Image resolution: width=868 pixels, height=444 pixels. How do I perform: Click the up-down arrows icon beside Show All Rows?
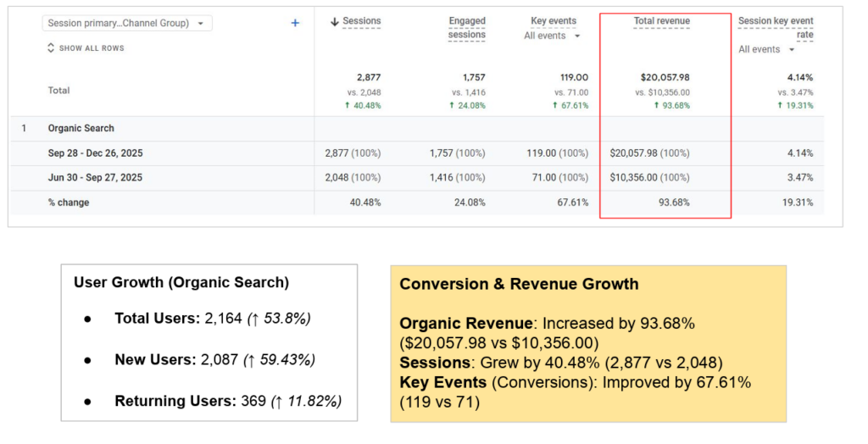click(x=51, y=48)
